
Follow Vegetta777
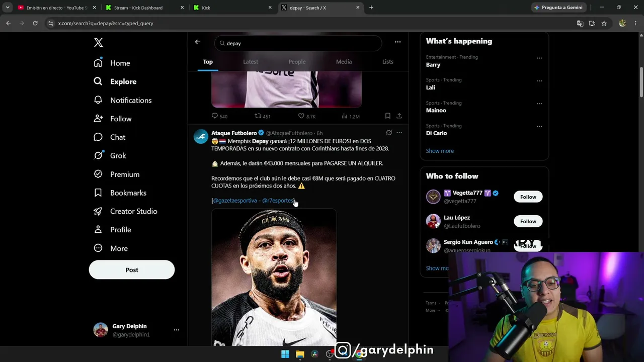528,197
